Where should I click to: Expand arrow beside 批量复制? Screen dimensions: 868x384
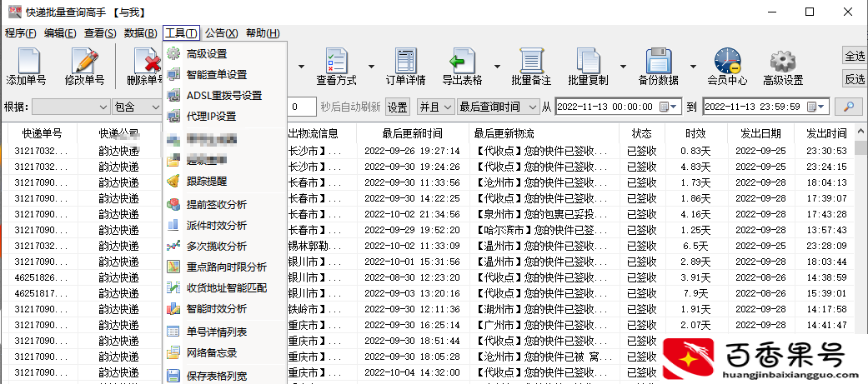tap(623, 67)
